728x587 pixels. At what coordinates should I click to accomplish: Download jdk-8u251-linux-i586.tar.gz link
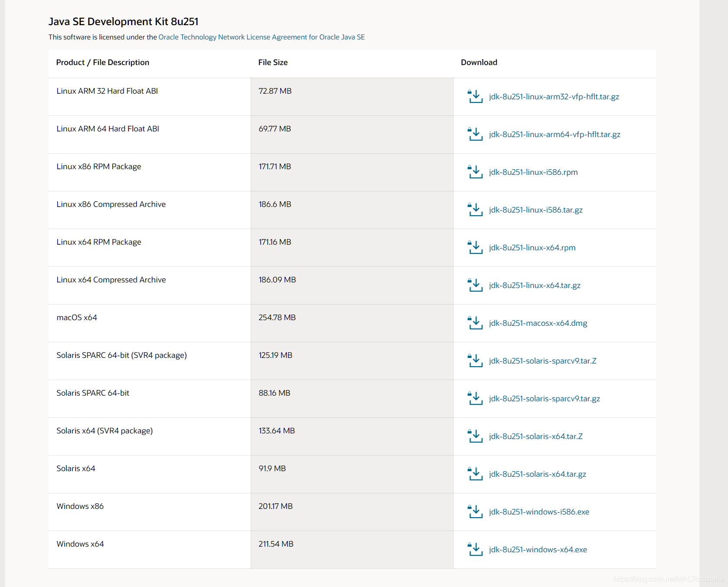536,210
